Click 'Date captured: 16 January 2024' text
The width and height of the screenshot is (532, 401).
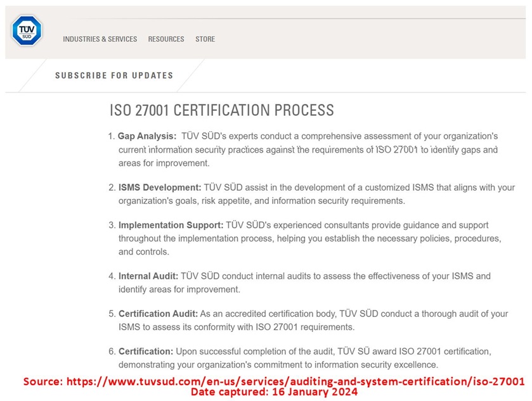point(274,392)
